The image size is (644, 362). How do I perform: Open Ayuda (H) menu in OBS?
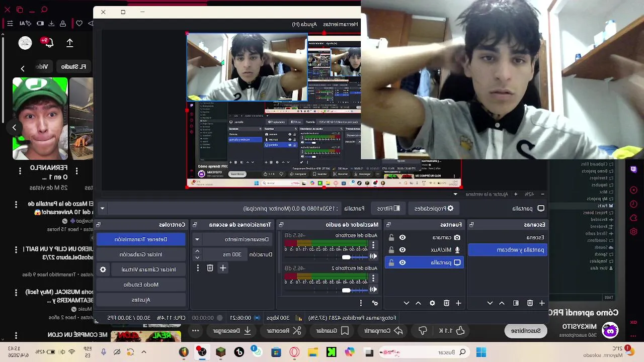click(x=305, y=24)
